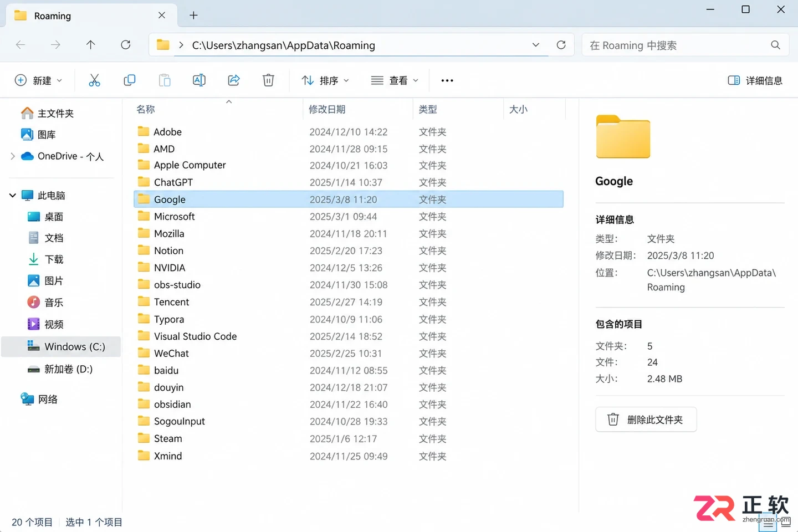Open the more options ellipsis menu
The image size is (798, 532).
pyautogui.click(x=447, y=80)
